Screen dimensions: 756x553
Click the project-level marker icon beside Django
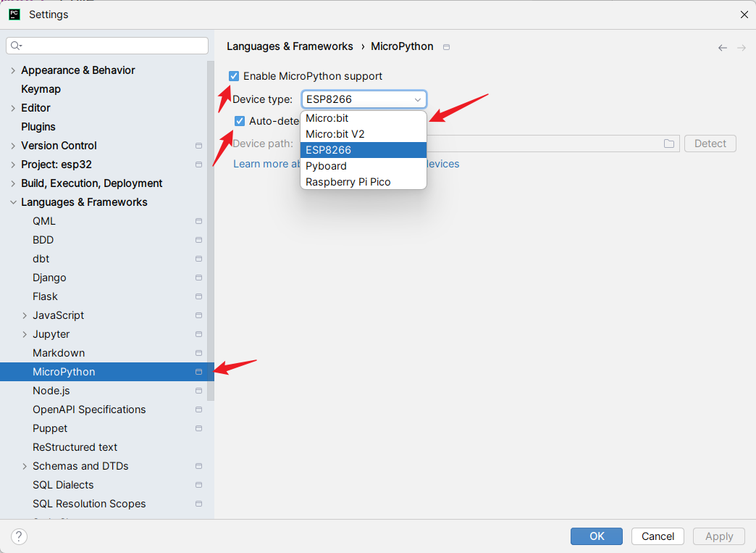[x=198, y=278]
